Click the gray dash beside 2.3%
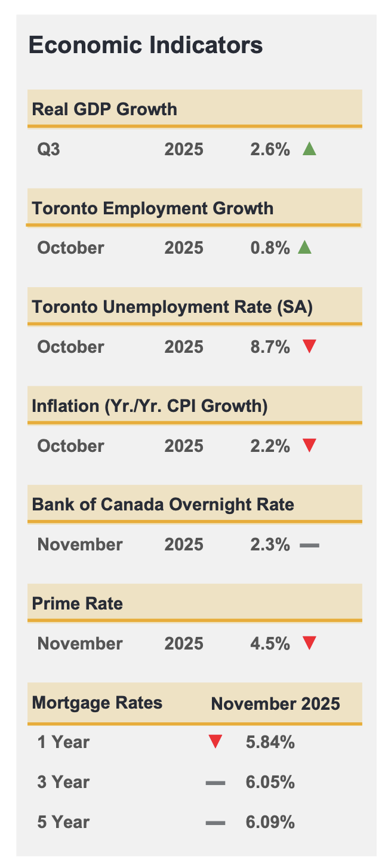The height and width of the screenshot is (868, 388). [309, 545]
